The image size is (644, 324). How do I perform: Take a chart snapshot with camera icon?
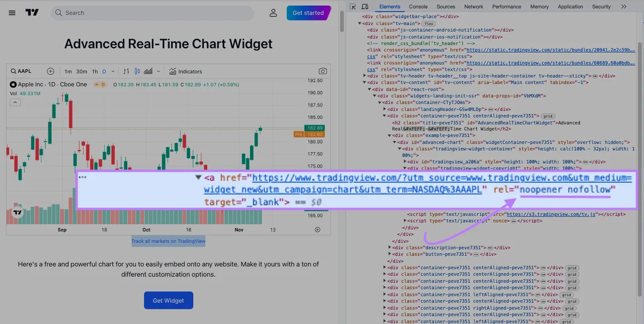pos(323,71)
